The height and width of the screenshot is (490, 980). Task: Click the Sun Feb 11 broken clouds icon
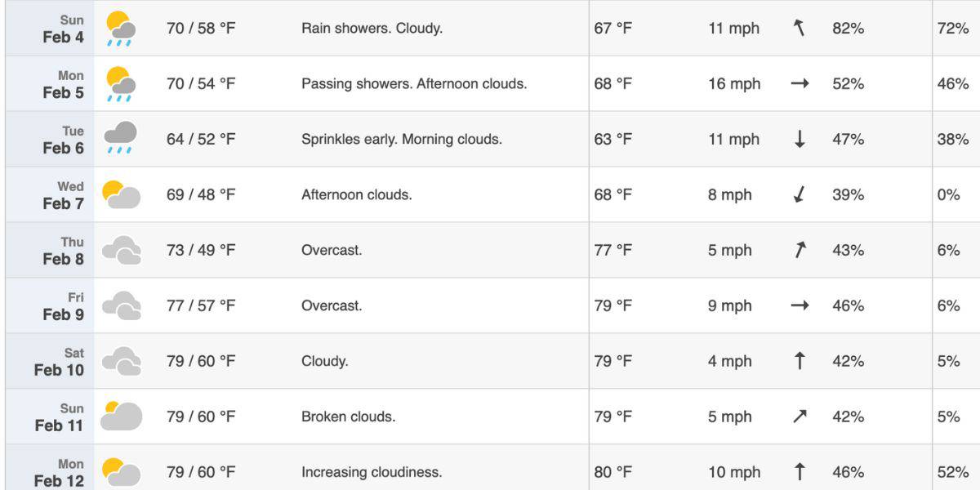121,416
